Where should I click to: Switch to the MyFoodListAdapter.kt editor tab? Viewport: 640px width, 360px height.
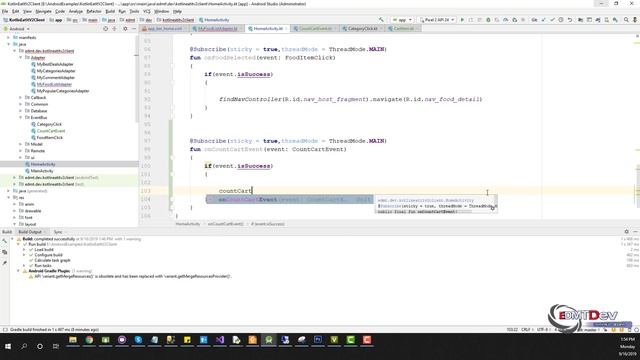217,29
